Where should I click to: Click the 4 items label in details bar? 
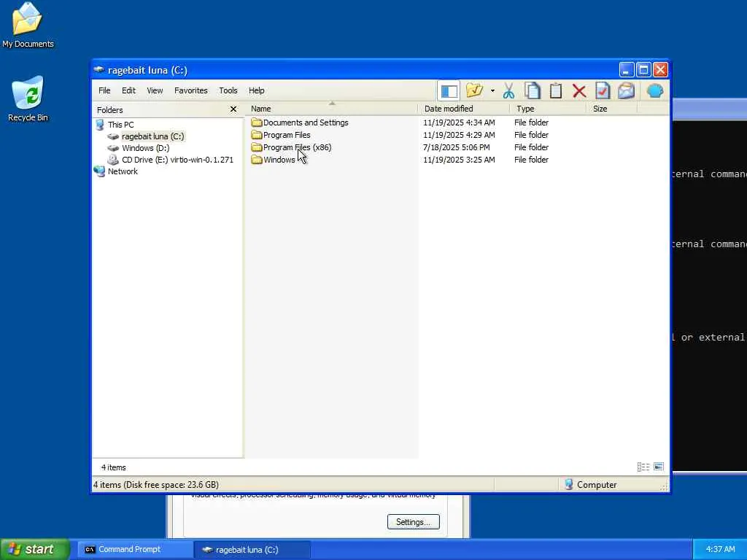click(113, 467)
